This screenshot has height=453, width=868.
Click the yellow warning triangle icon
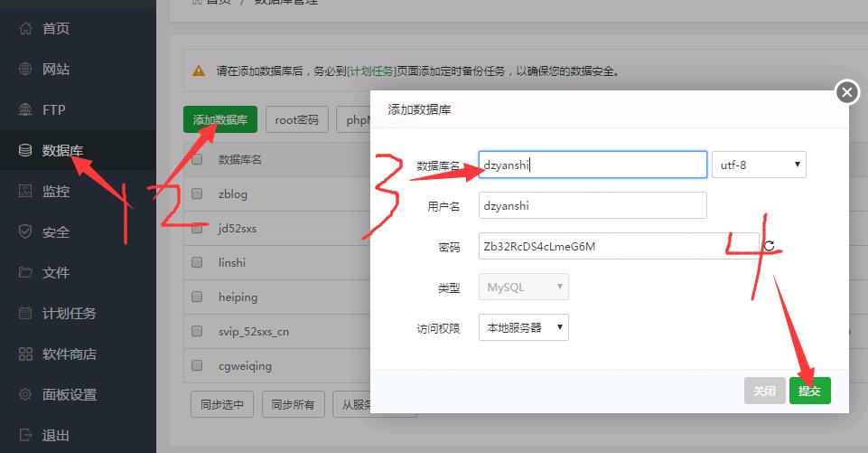click(199, 71)
